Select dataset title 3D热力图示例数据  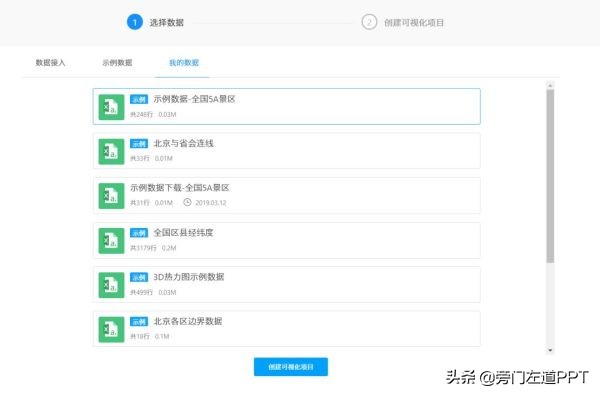(189, 277)
